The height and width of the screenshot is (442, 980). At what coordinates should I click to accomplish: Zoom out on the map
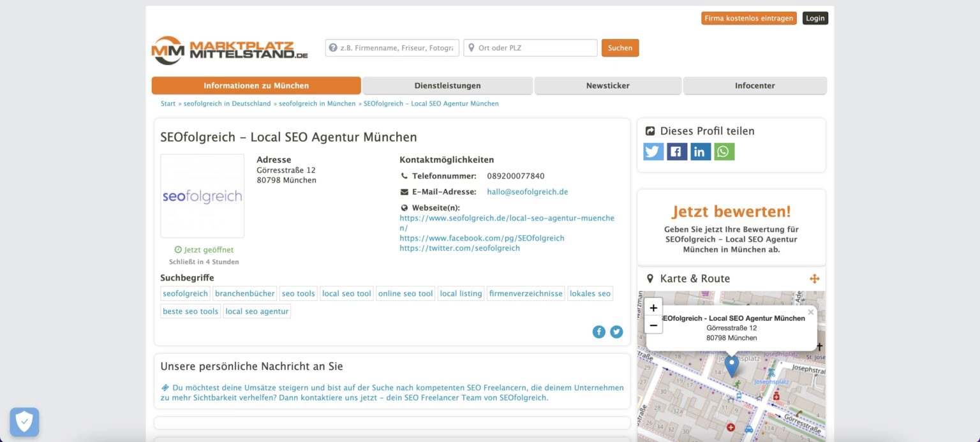click(x=653, y=325)
